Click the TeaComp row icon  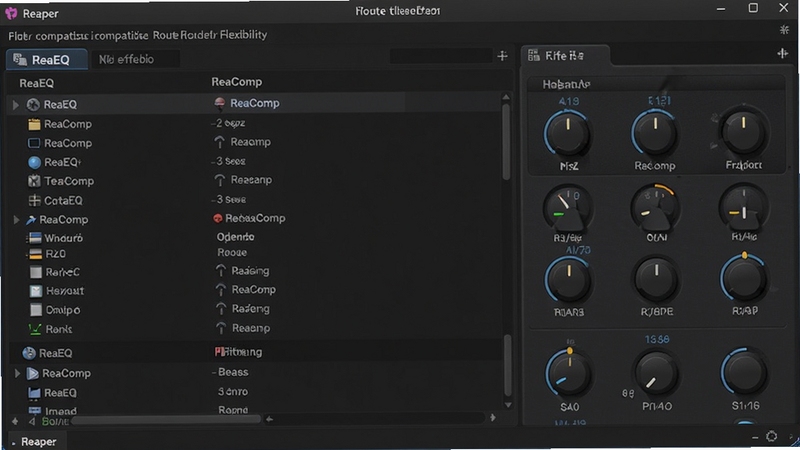click(34, 181)
